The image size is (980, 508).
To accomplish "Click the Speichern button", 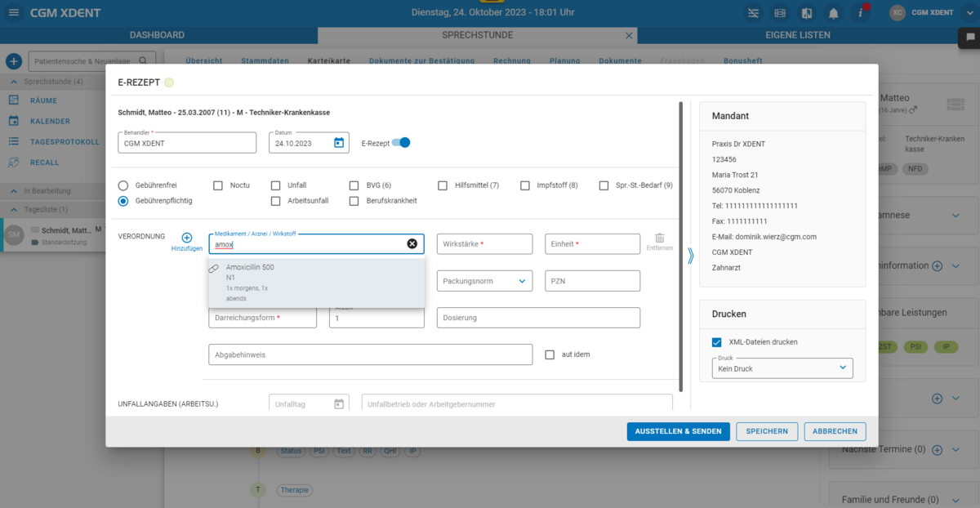I will (767, 431).
